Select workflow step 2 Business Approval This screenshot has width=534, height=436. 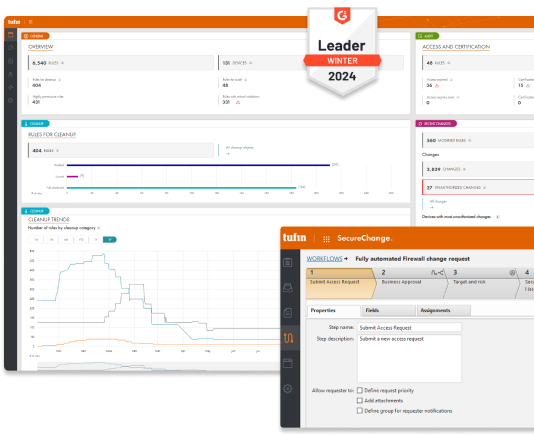coord(411,283)
